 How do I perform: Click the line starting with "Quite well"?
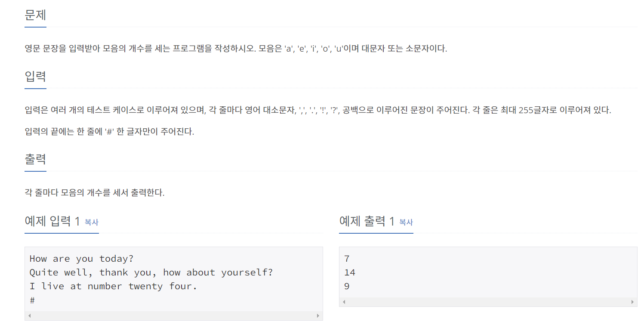click(x=151, y=272)
